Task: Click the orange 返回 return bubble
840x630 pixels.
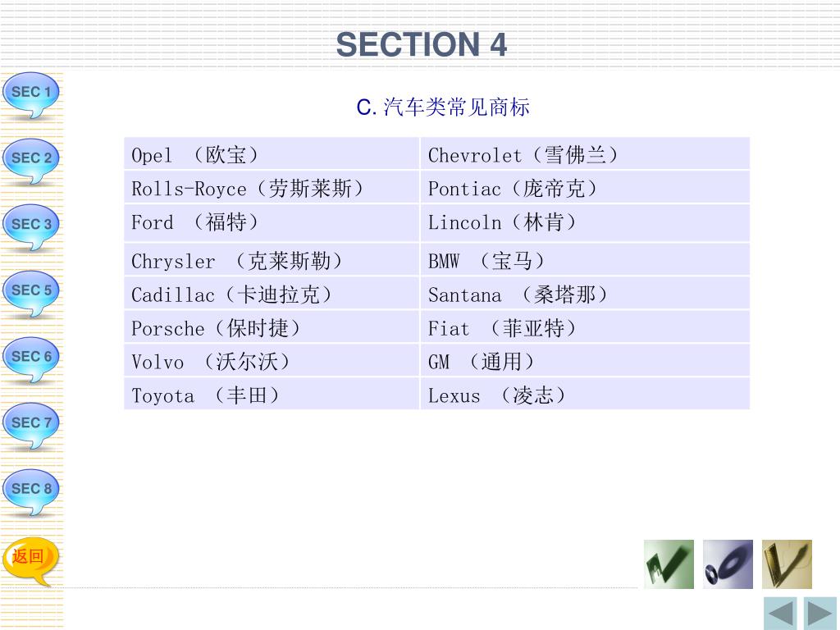Action: (31, 559)
